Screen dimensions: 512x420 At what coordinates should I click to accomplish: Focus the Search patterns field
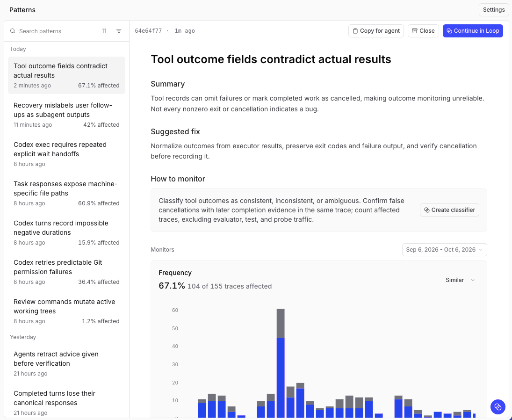pyautogui.click(x=57, y=31)
